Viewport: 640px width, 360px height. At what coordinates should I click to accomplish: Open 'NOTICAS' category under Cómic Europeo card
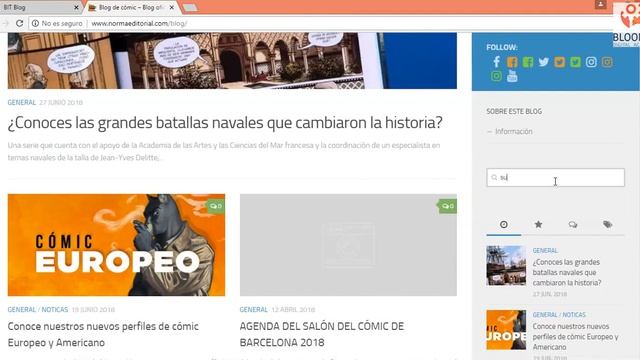[55, 310]
